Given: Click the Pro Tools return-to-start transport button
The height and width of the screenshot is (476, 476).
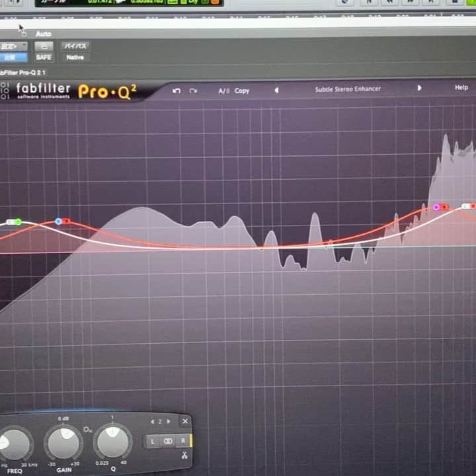Looking at the screenshot, I should (368, 2).
